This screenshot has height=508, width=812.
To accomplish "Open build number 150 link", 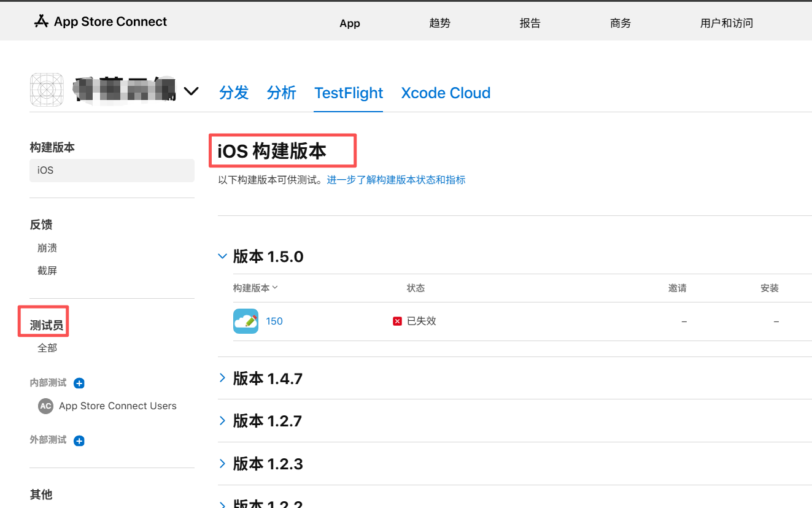I will tap(274, 321).
